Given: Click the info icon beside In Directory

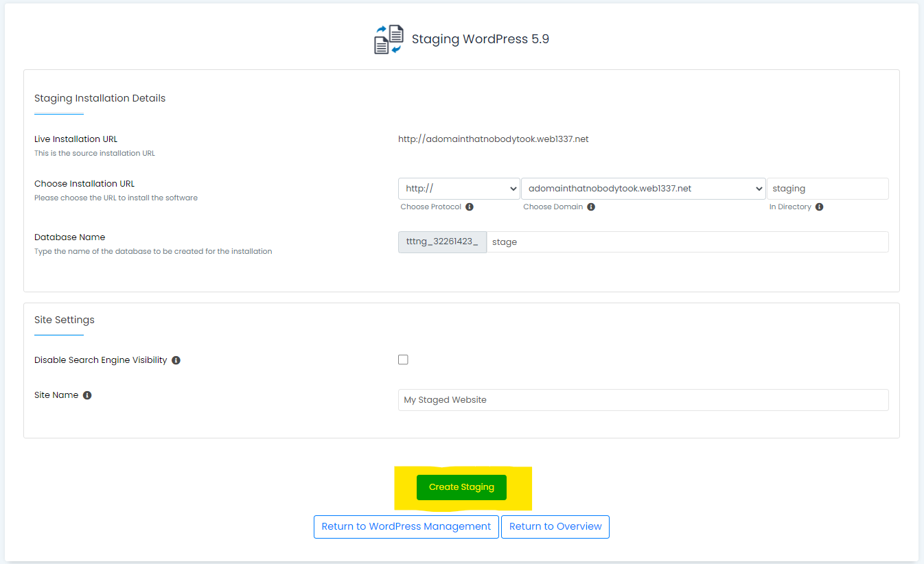Looking at the screenshot, I should [819, 207].
